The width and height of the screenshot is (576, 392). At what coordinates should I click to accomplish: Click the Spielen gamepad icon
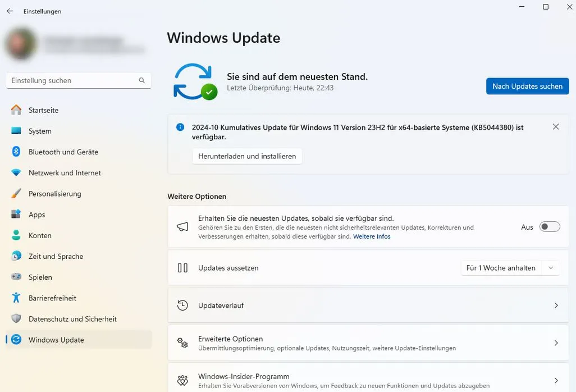click(16, 277)
